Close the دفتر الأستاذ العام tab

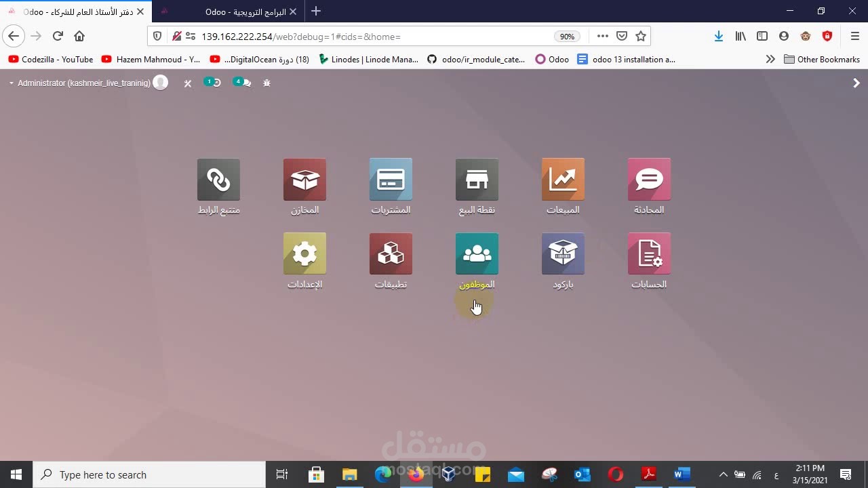[140, 12]
